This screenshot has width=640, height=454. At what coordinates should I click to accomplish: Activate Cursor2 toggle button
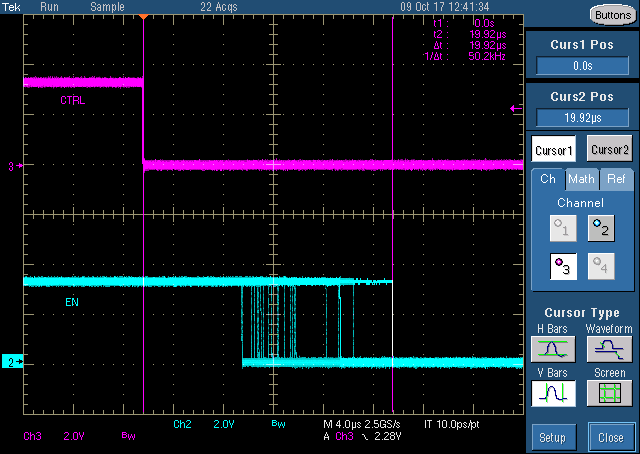[x=610, y=149]
